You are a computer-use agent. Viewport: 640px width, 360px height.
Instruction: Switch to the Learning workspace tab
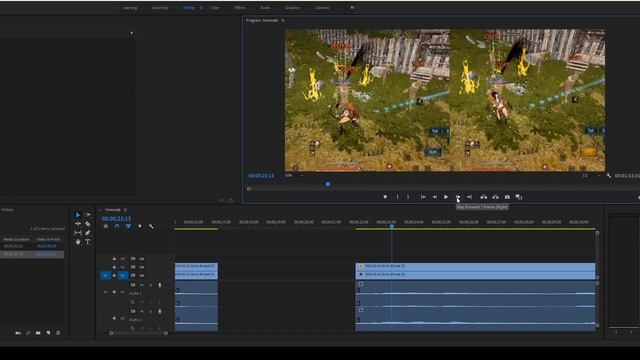pos(130,8)
